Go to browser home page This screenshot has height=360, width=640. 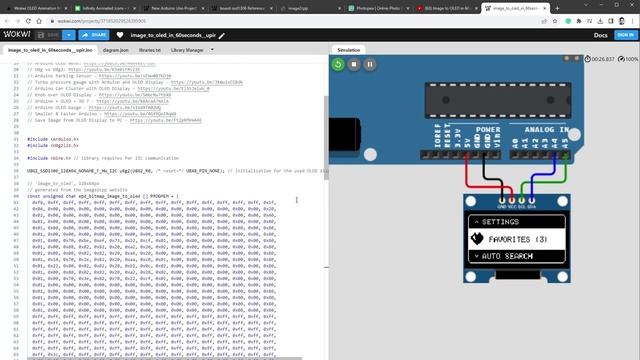tap(39, 21)
